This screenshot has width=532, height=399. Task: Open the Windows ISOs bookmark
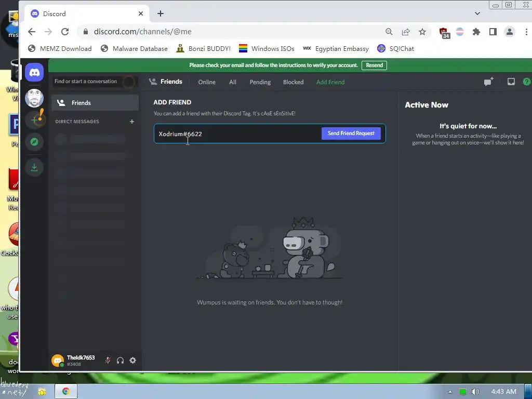(x=267, y=48)
